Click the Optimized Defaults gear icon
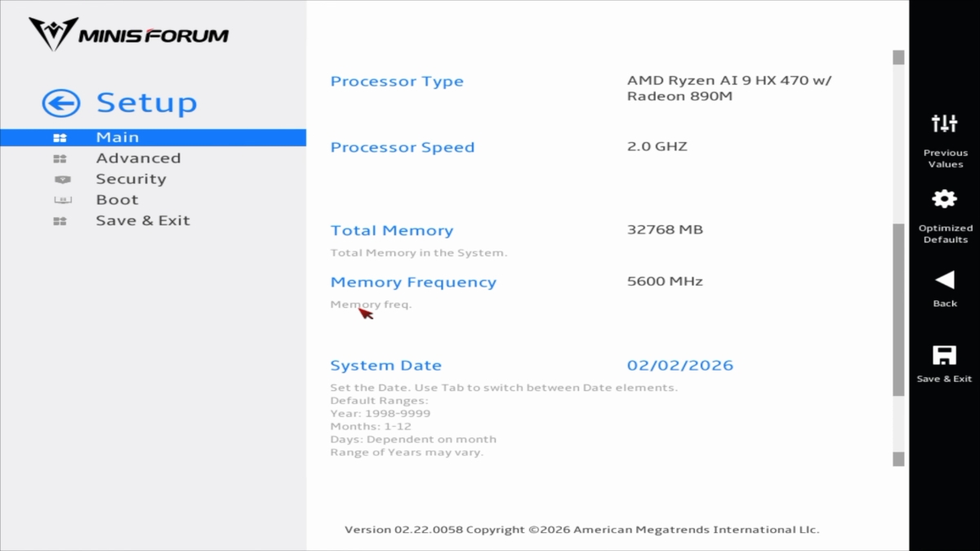 click(x=944, y=199)
